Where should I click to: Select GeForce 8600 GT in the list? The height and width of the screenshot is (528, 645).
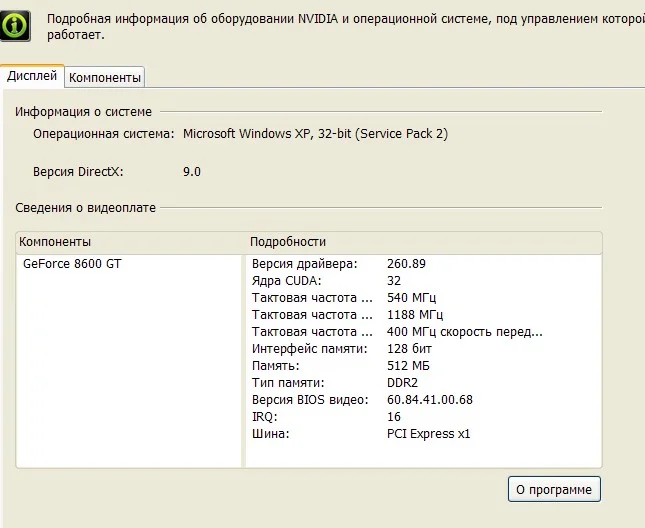72,264
